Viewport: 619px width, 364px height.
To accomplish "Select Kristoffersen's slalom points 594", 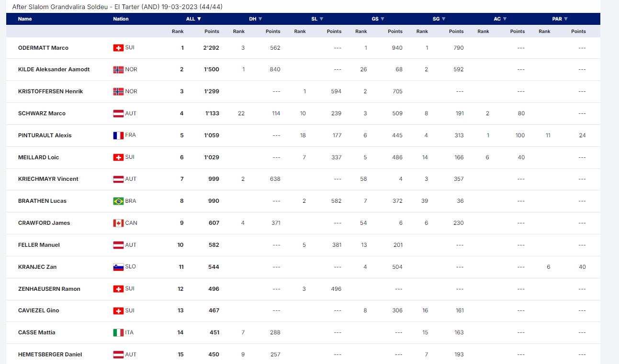I will coord(337,91).
